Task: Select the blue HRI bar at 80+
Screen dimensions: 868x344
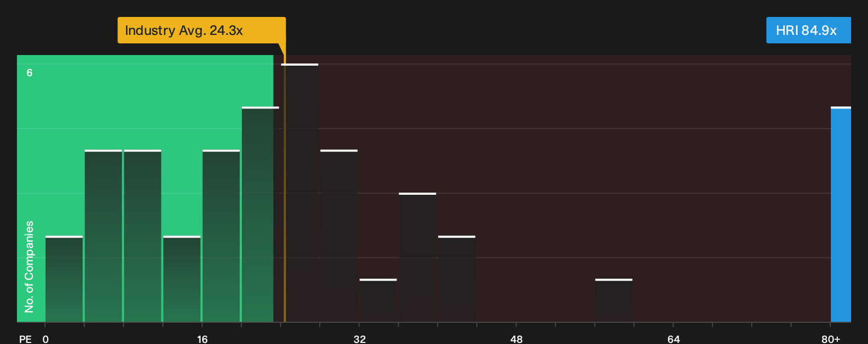Action: pos(841,214)
